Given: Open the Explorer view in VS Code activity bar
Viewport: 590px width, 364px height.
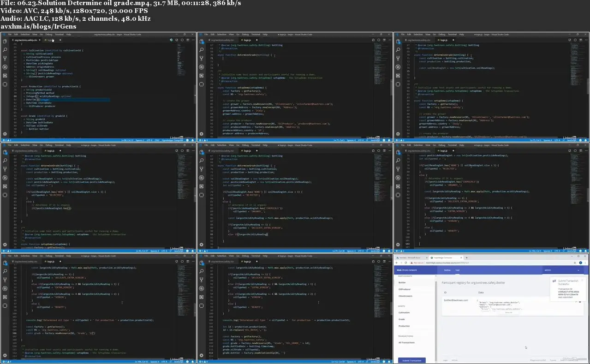Looking at the screenshot, I should [x=4, y=42].
